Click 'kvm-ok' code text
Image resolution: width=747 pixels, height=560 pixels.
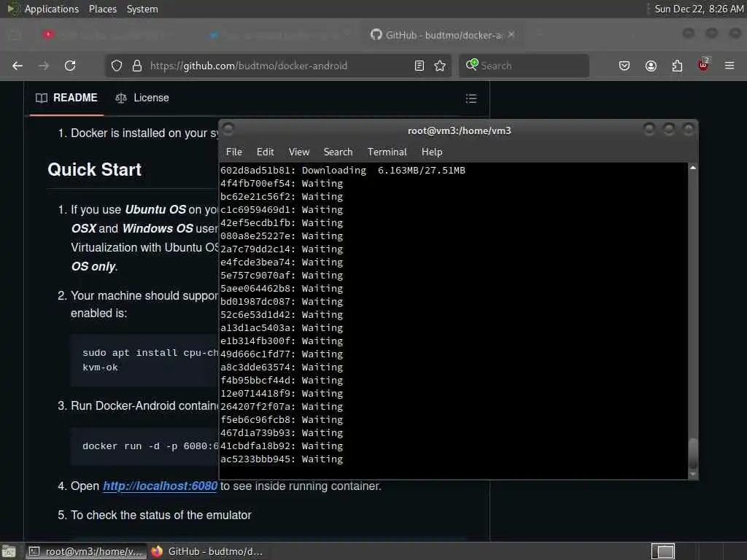click(x=100, y=367)
